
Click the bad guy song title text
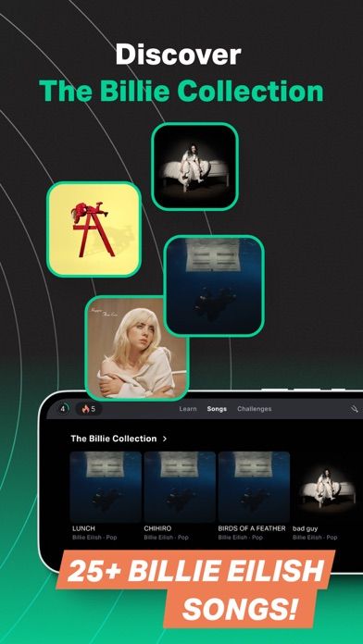pyautogui.click(x=305, y=528)
